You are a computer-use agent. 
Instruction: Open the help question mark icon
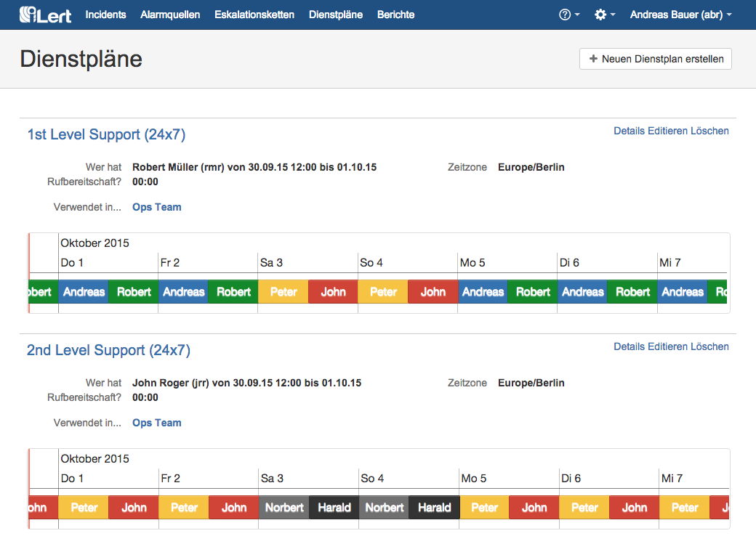(x=566, y=14)
